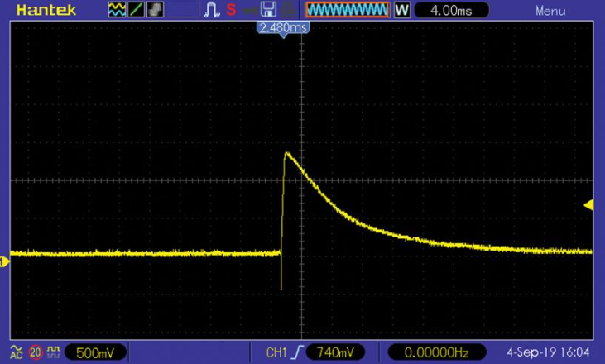Click the yellow probe waveform icon
The width and height of the screenshot is (605, 364).
coord(53,352)
